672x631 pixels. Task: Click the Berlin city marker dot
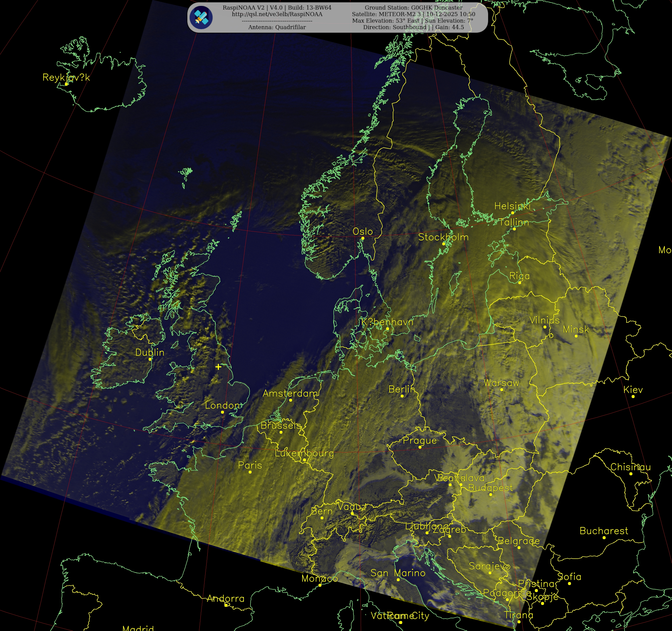click(x=402, y=396)
